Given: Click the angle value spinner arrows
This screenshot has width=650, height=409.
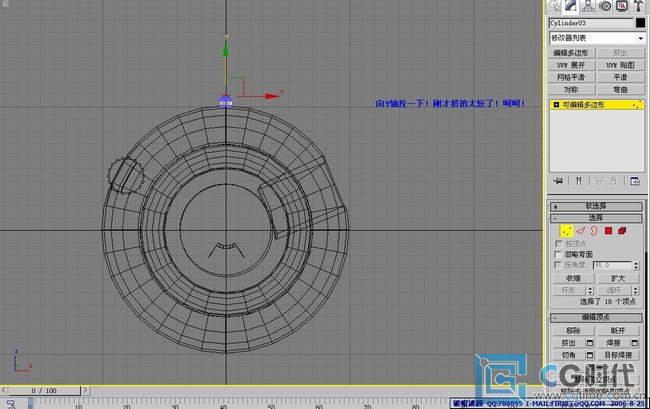Looking at the screenshot, I should [636, 265].
